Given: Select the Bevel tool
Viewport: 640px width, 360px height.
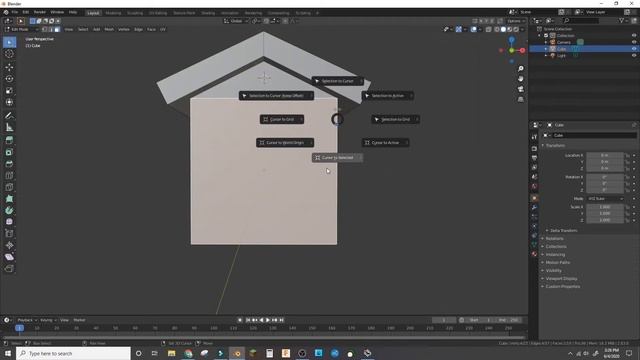Looking at the screenshot, I should [9, 164].
